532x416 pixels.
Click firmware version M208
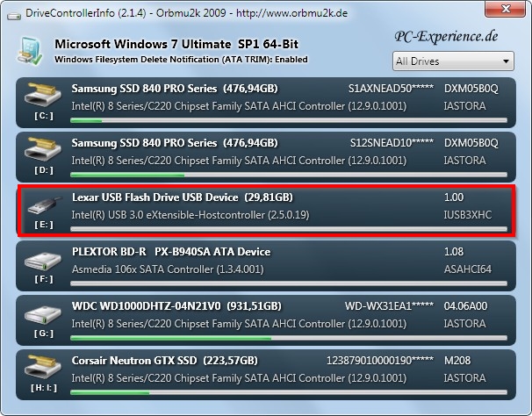(x=457, y=361)
